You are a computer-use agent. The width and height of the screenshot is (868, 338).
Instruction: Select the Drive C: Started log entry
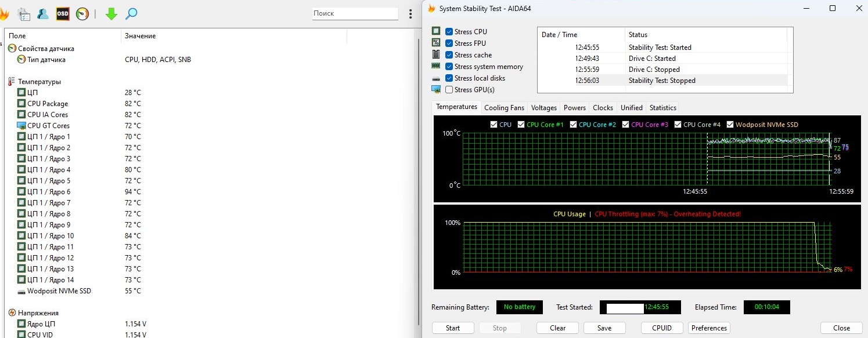coord(662,59)
